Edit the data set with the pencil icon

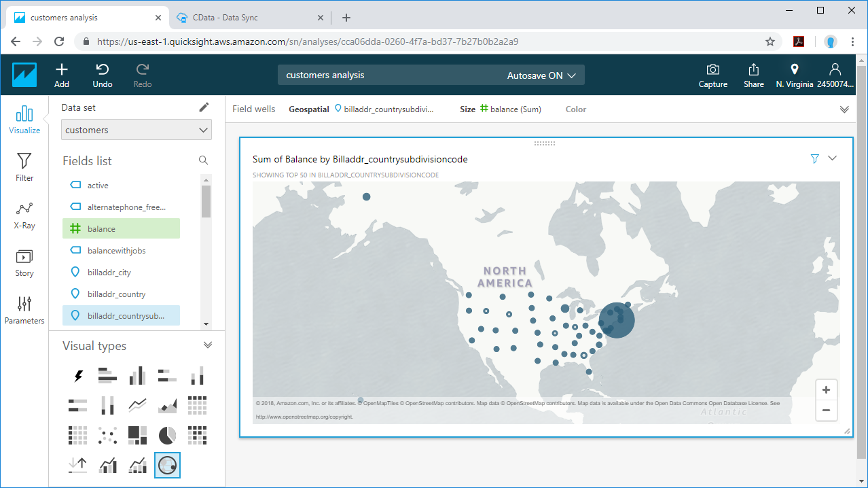coord(204,107)
